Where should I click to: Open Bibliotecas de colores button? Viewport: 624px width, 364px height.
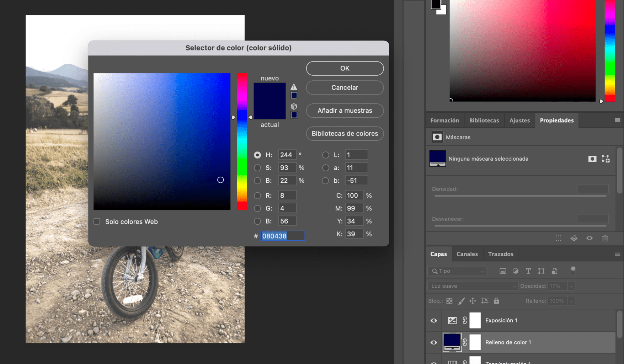click(x=345, y=134)
